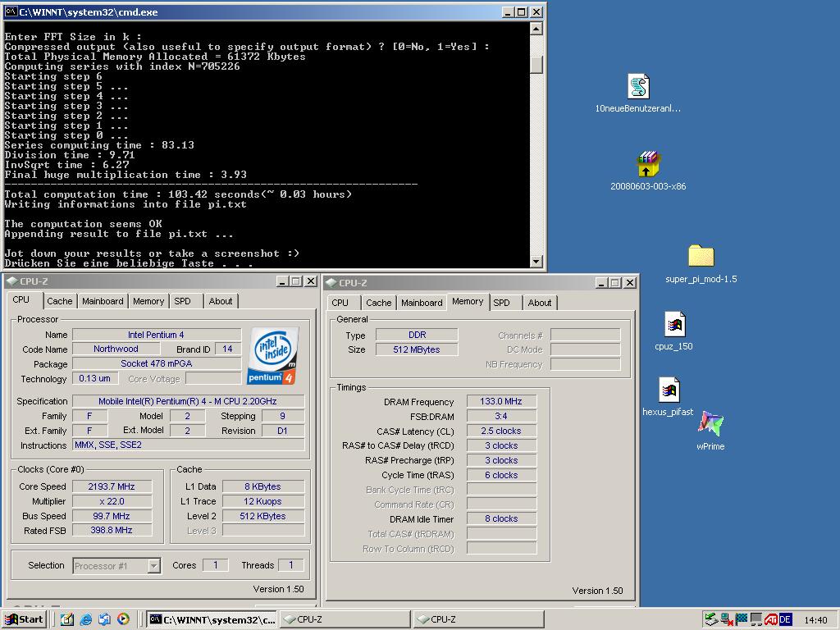Click the cmd.exe title bar system icon
The width and height of the screenshot is (840, 630).
(x=11, y=11)
